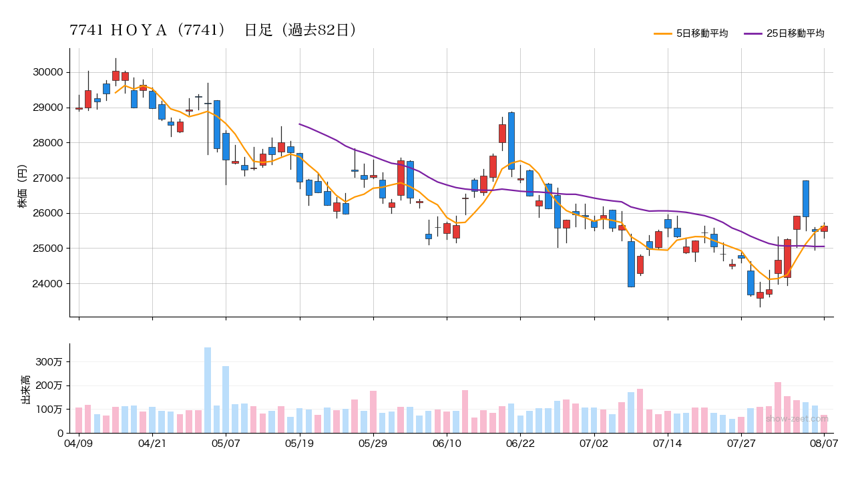Pick the 06/22 date label
This screenshot has width=868, height=481.
520,443
